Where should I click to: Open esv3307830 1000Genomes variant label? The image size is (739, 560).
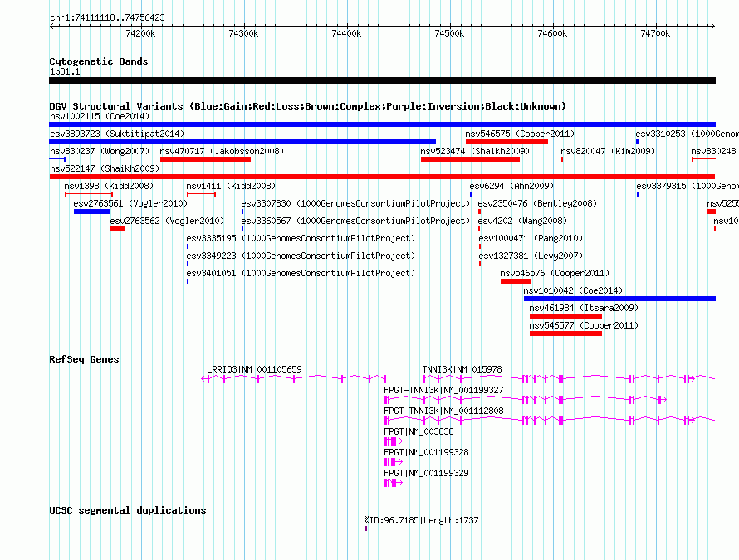356,203
